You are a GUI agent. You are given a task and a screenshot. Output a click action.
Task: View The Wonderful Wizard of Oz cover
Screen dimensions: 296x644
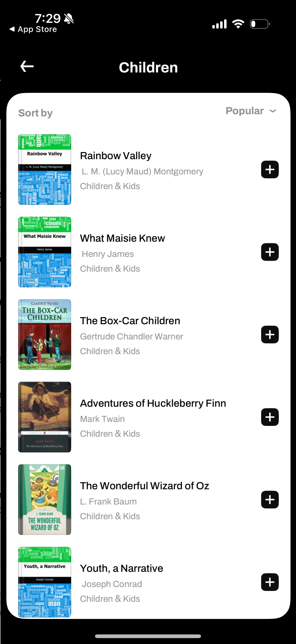45,500
